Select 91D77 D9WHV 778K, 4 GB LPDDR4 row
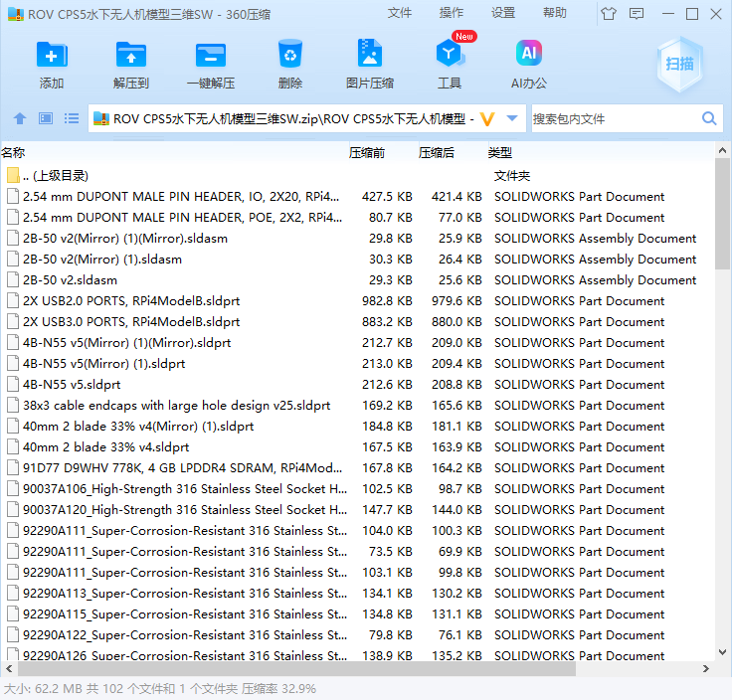 tap(357, 468)
